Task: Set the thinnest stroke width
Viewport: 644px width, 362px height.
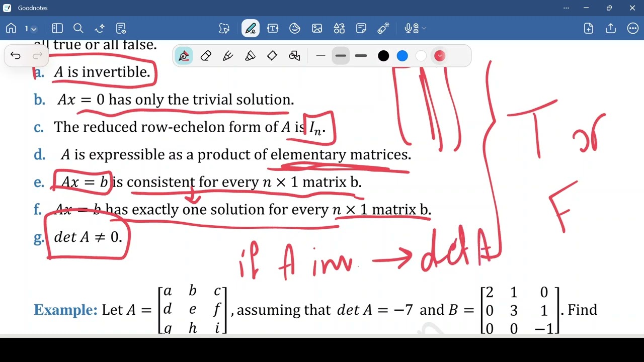Action: (320, 56)
